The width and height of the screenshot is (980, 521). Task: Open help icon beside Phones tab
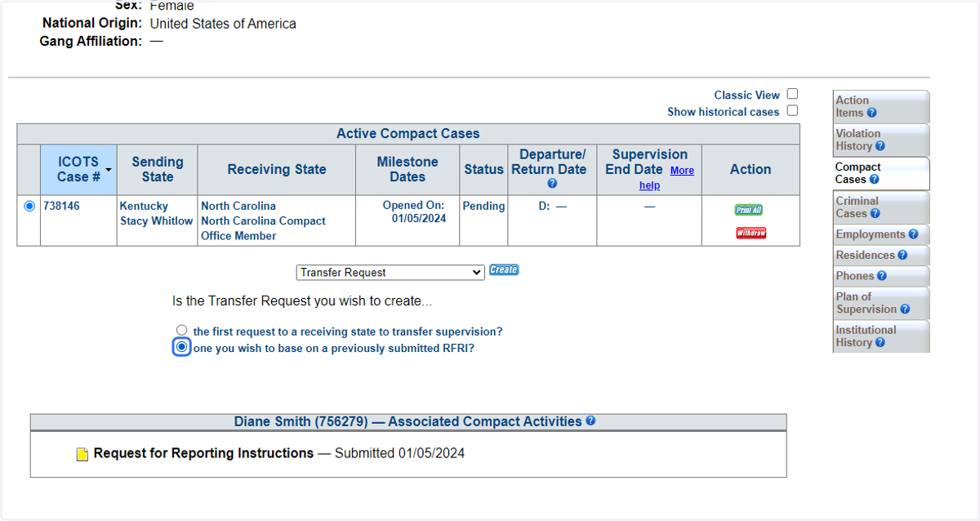[883, 276]
